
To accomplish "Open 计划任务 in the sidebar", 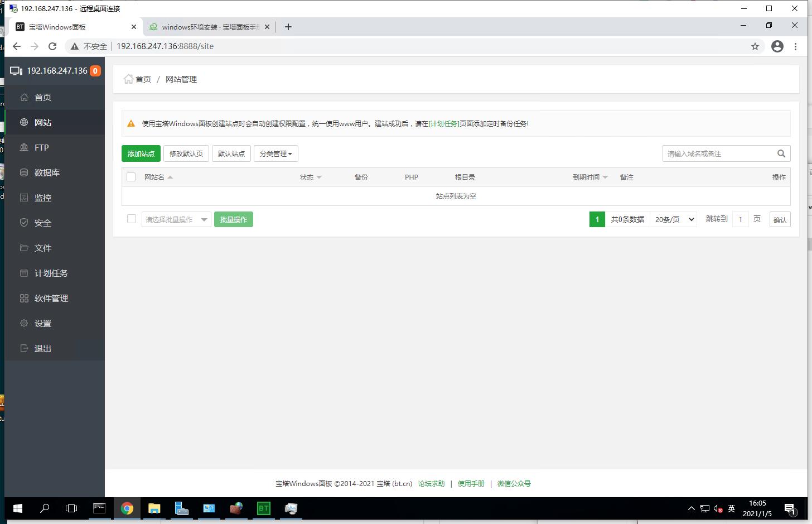I will (x=55, y=273).
